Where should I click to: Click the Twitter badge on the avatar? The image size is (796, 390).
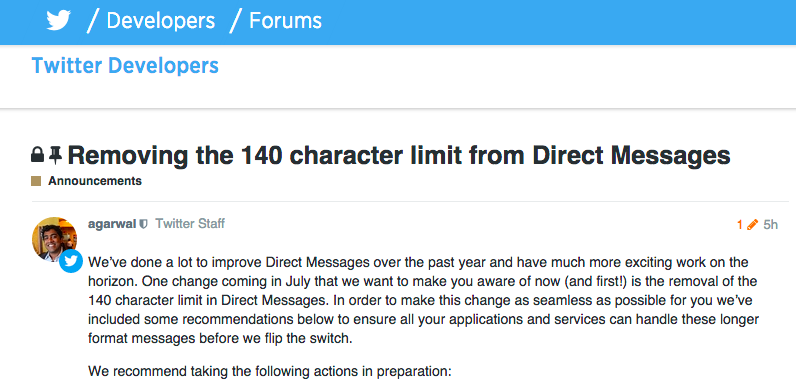(x=71, y=261)
